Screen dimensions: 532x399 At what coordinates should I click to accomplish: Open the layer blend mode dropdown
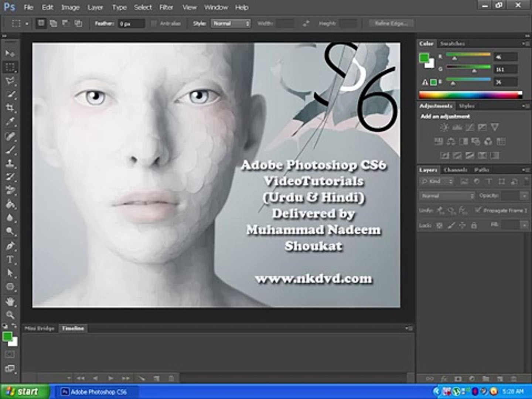click(x=447, y=196)
